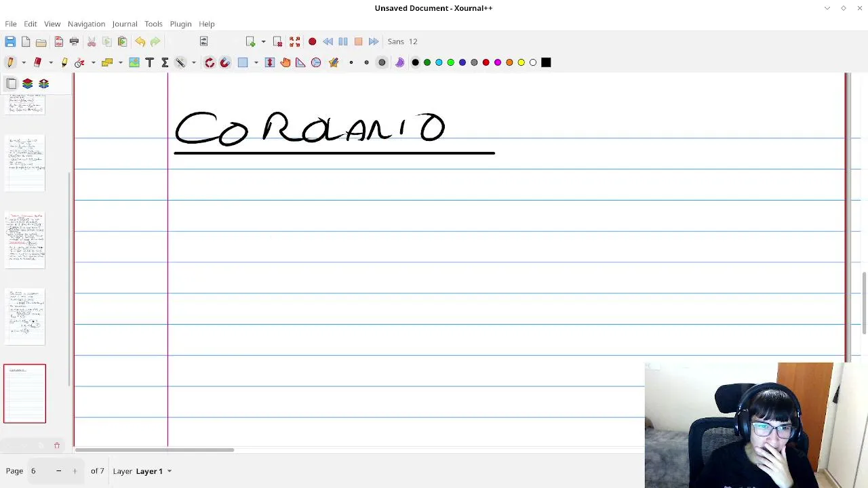Toggle rotation snapping
Screen dimensions: 868x488
point(210,62)
